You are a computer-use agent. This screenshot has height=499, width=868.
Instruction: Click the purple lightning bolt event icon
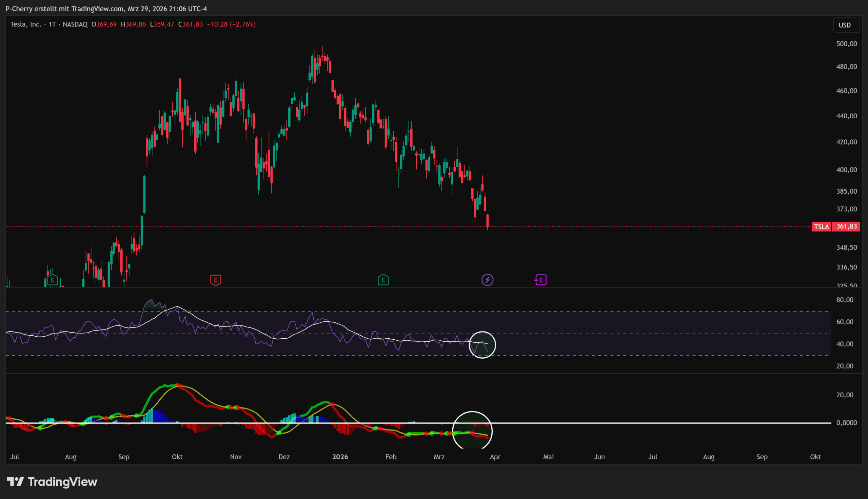tap(487, 280)
